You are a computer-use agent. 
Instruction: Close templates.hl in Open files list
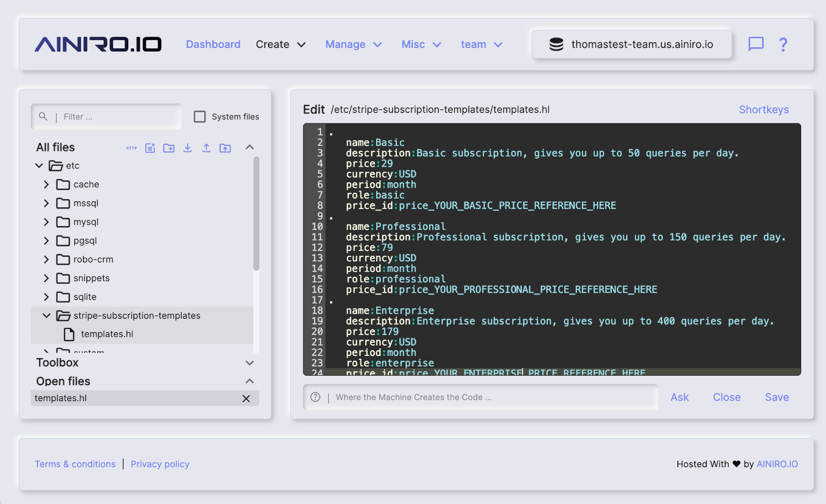246,398
